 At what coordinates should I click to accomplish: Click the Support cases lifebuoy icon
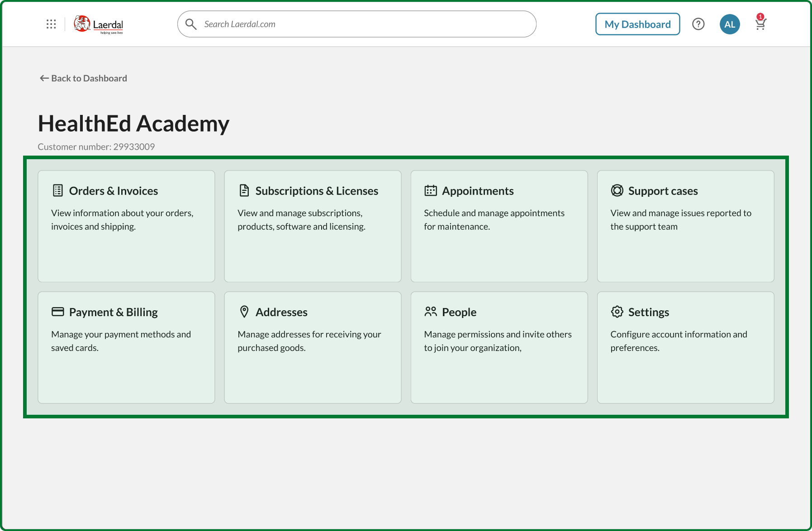coord(617,191)
